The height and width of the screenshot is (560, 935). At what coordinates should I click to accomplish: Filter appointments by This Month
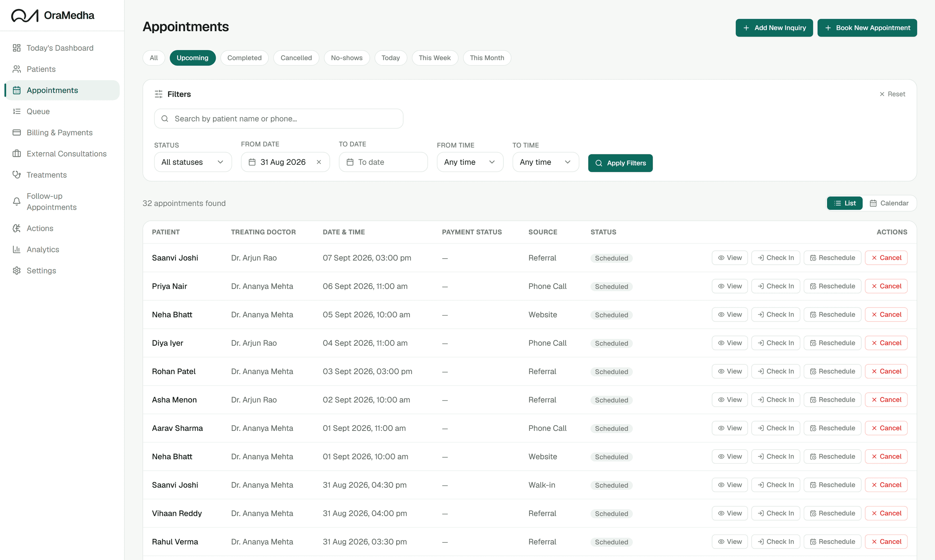tap(487, 58)
